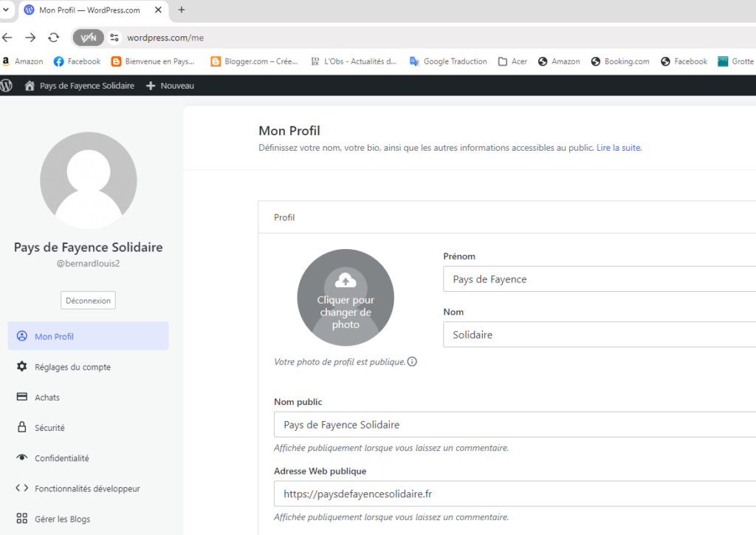This screenshot has width=756, height=535.
Task: Open the Google Traduction bookmark
Action: point(448,61)
